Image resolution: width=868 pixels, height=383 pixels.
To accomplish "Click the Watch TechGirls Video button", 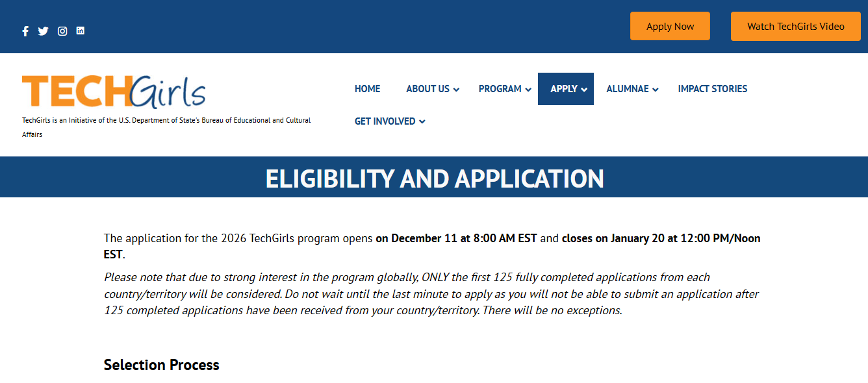I will [795, 26].
